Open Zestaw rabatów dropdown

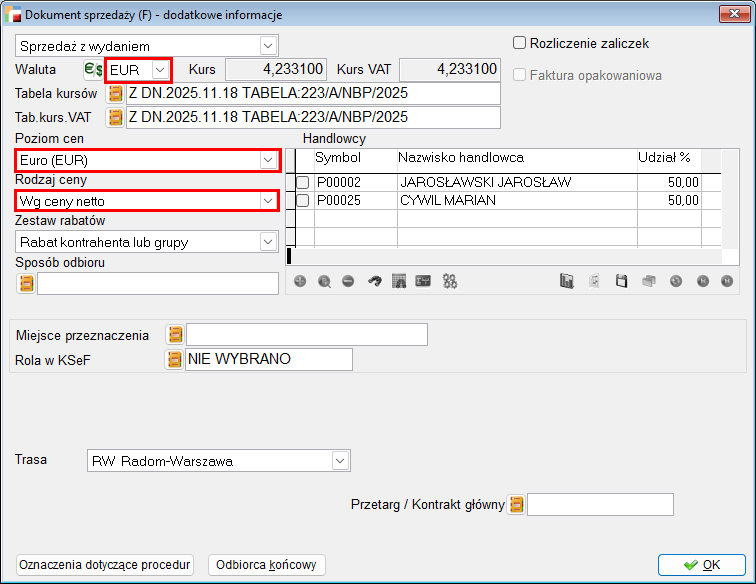tap(267, 242)
